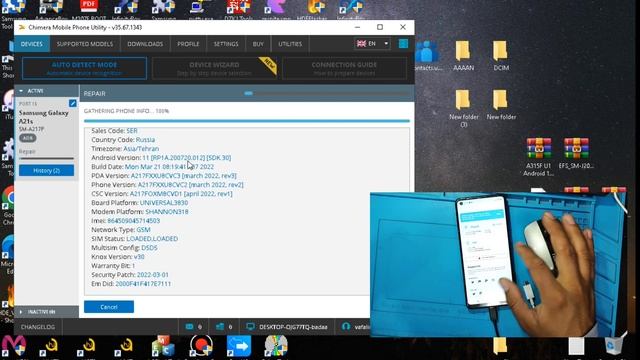This screenshot has width=640, height=360.
Task: Click the Em Did 2000F41F417E7111 value
Action: pos(143,284)
